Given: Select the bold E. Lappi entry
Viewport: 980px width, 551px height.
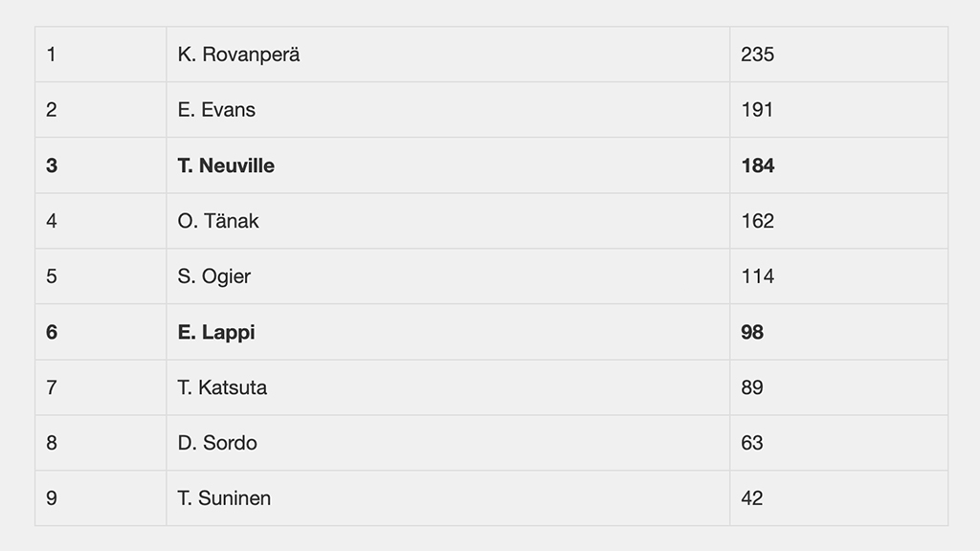Looking at the screenshot, I should pyautogui.click(x=215, y=332).
